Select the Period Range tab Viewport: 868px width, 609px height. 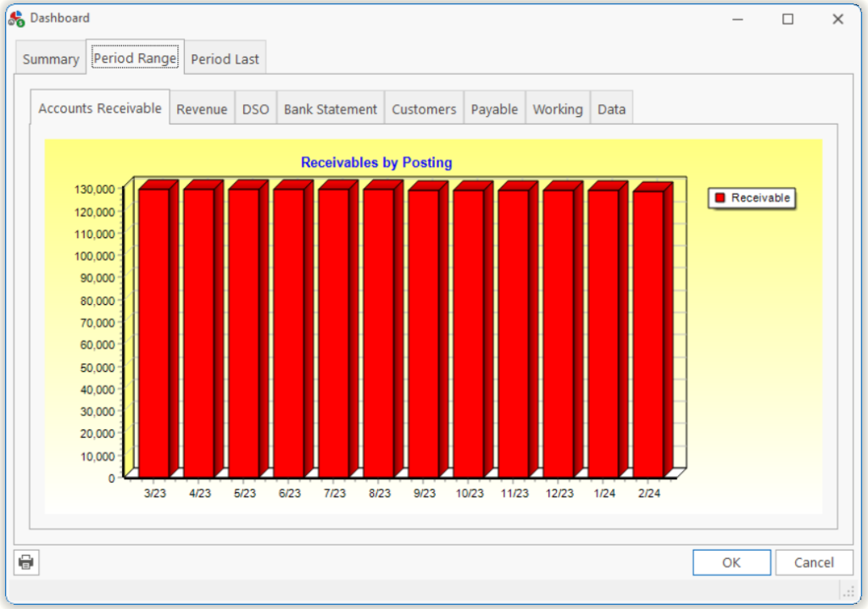pyautogui.click(x=135, y=58)
